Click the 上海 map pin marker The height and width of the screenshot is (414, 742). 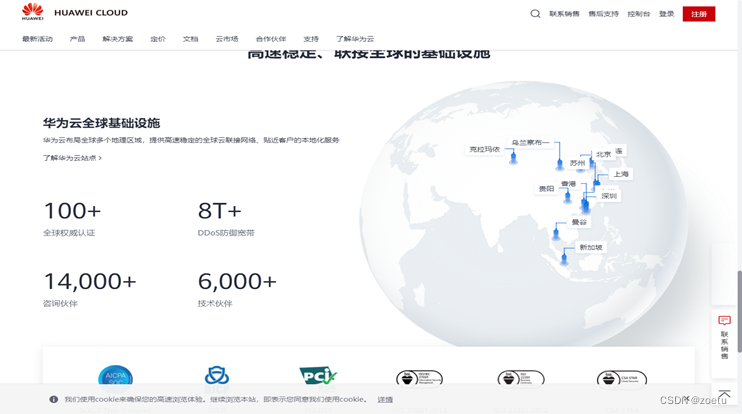click(597, 182)
